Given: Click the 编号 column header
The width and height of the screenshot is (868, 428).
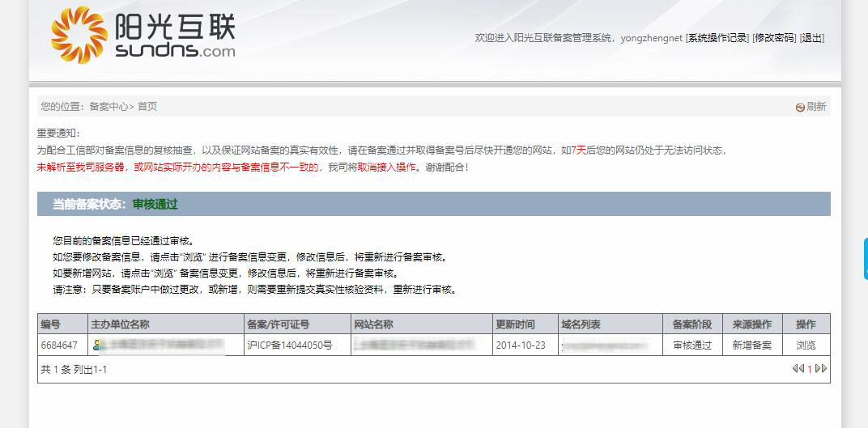Looking at the screenshot, I should click(x=50, y=324).
